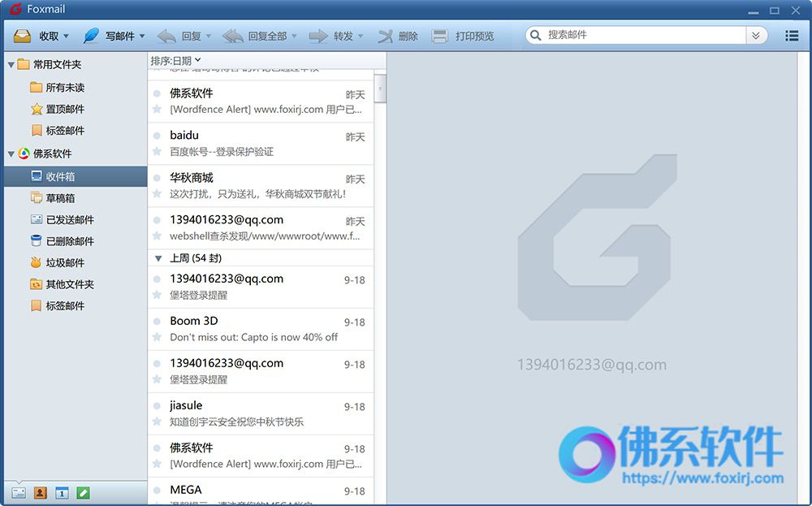This screenshot has height=506, width=812.
Task: Open the dropdown arrow next to 回复
Action: tap(209, 37)
